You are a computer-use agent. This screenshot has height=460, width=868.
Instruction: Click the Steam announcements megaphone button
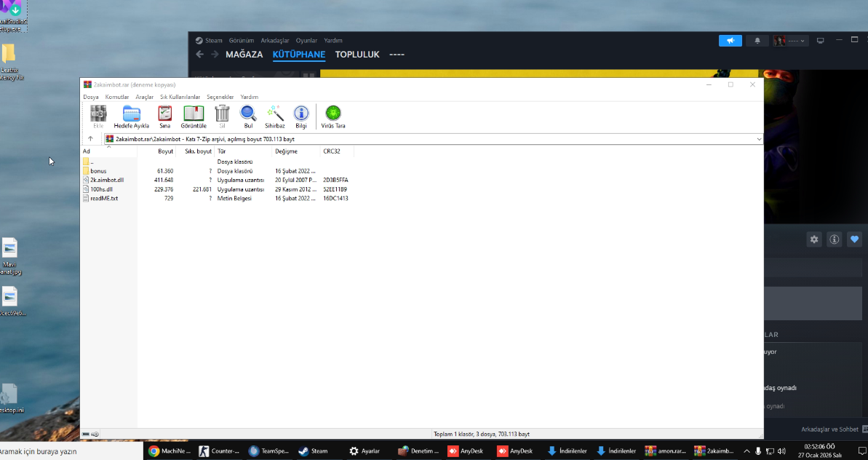click(730, 41)
